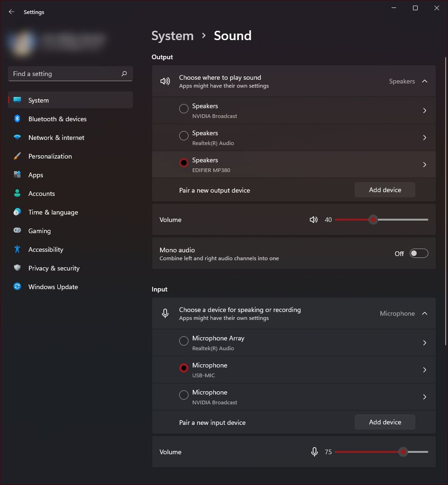Image resolution: width=448 pixels, height=485 pixels.
Task: Enable Mono audio
Action: coord(418,253)
